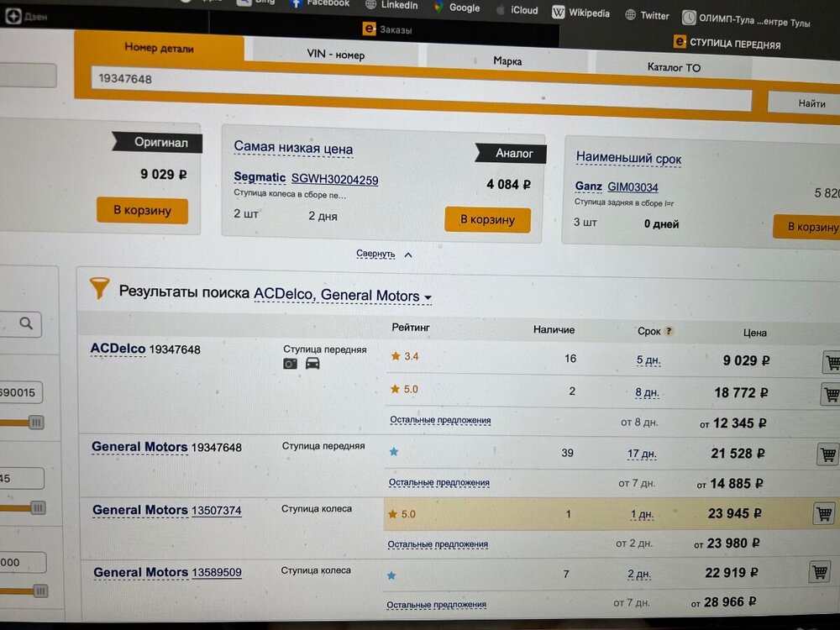Expand Остальные предложения under ACDelco 19347648
This screenshot has width=840, height=630.
440,420
